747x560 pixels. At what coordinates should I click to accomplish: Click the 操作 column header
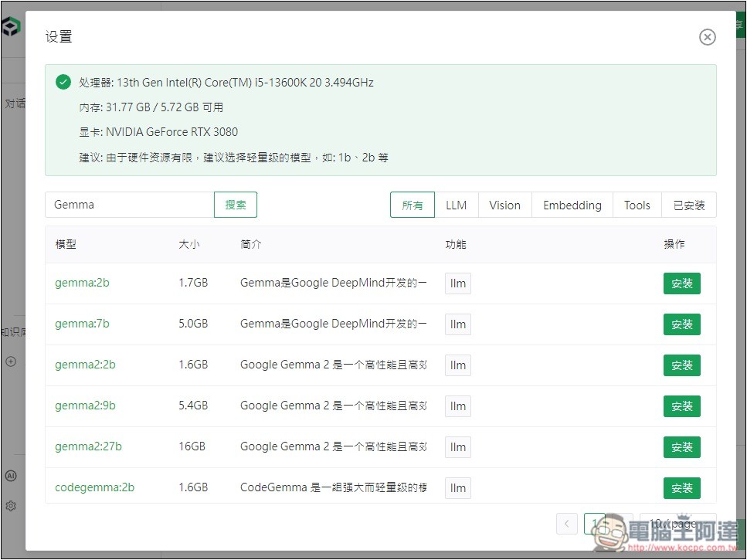(674, 244)
